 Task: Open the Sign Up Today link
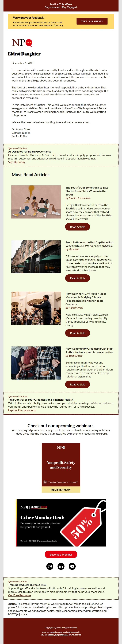[17, 162]
